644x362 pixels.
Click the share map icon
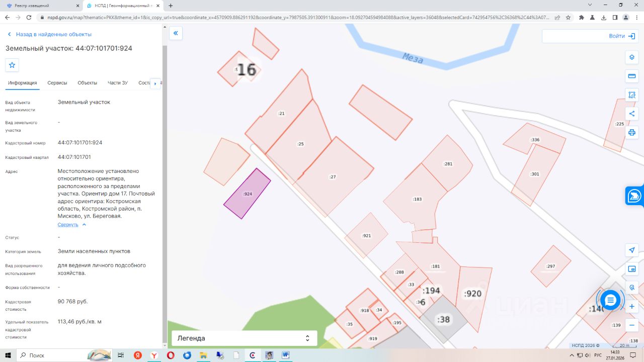(x=632, y=114)
